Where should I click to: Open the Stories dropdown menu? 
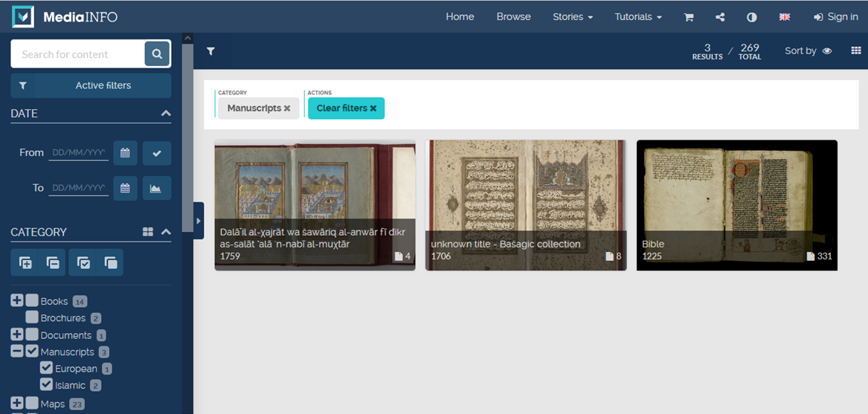[x=573, y=16]
